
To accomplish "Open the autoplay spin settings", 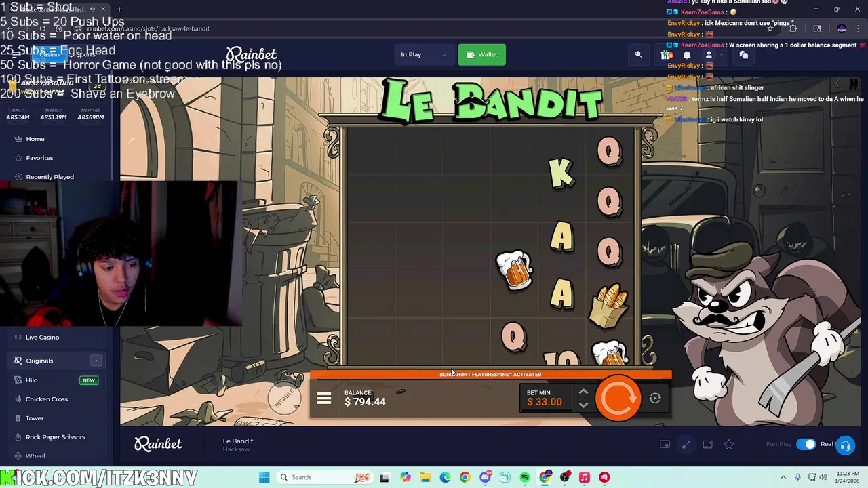I will 655,399.
